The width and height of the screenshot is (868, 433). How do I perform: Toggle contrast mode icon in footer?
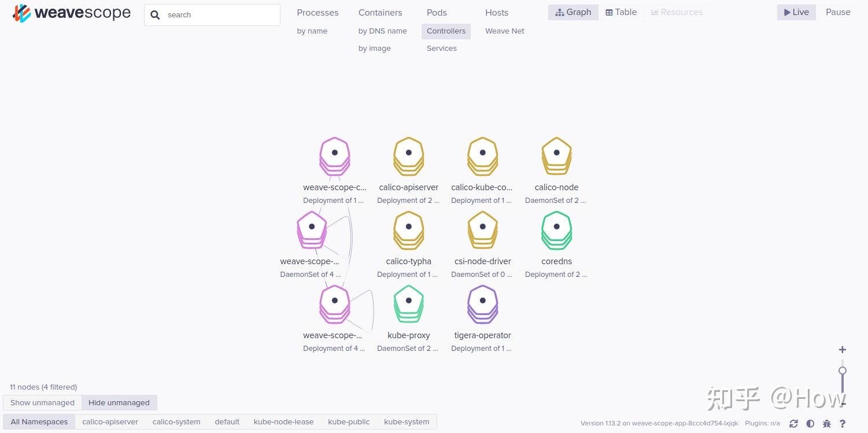coord(810,424)
